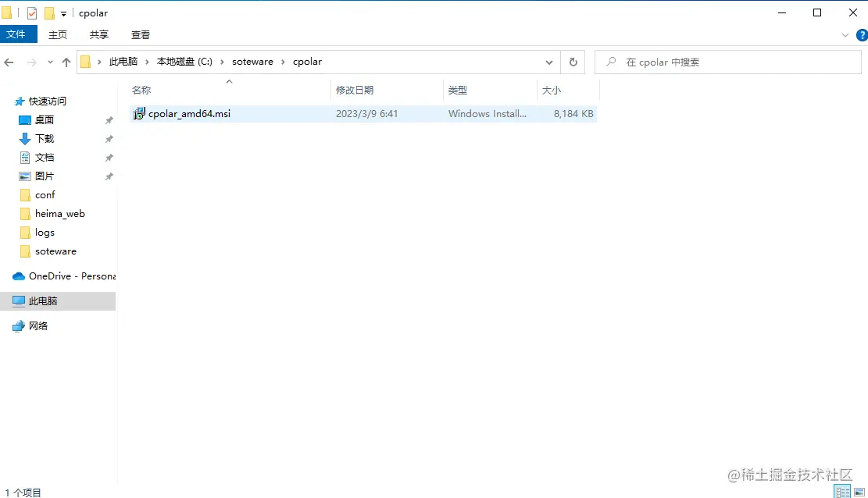Select 此电脑 in the navigation pane
The height and width of the screenshot is (498, 868).
click(58, 301)
